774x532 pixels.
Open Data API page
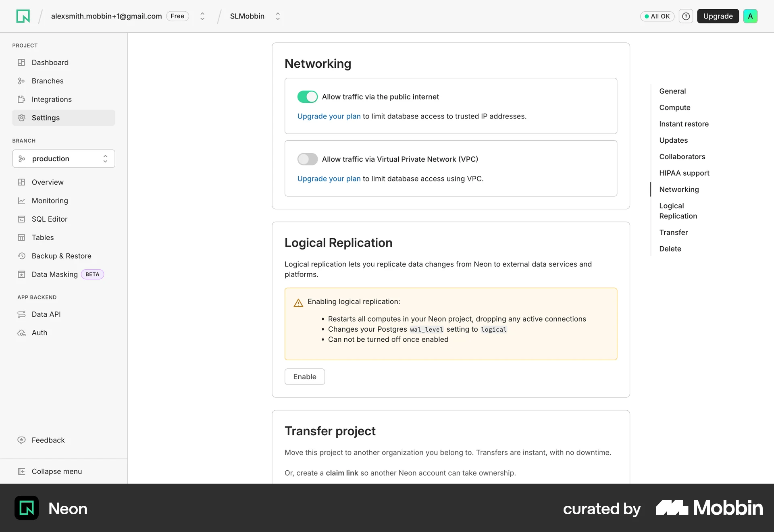pyautogui.click(x=64, y=314)
